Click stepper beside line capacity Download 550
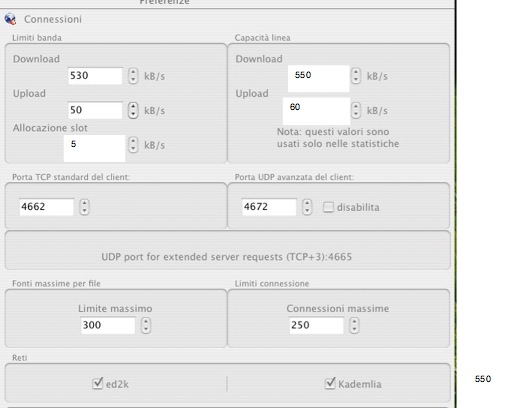 coord(356,76)
